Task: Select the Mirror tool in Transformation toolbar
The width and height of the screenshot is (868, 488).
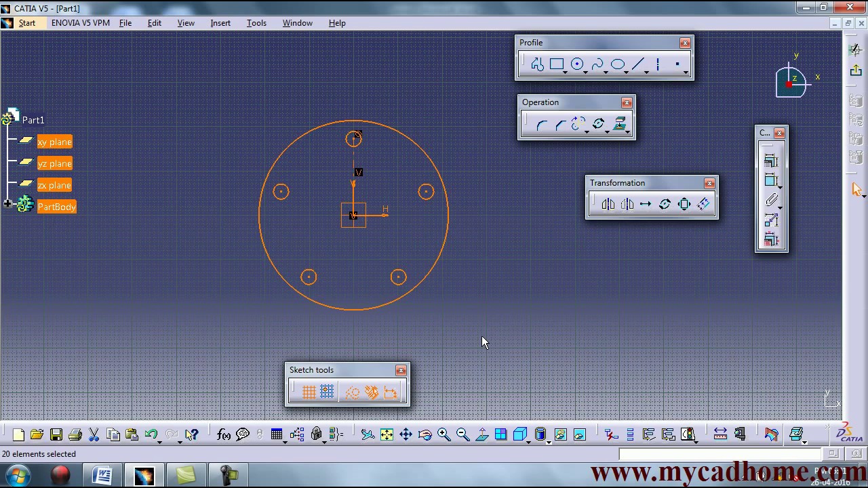Action: [608, 205]
